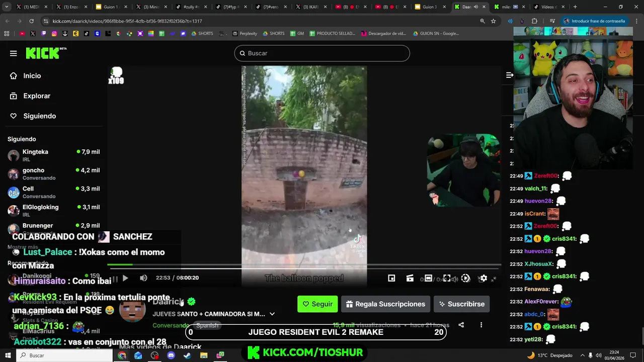Switch to the Guion 1 browser tab
Viewport: 644px width, 362px height.
click(x=111, y=7)
